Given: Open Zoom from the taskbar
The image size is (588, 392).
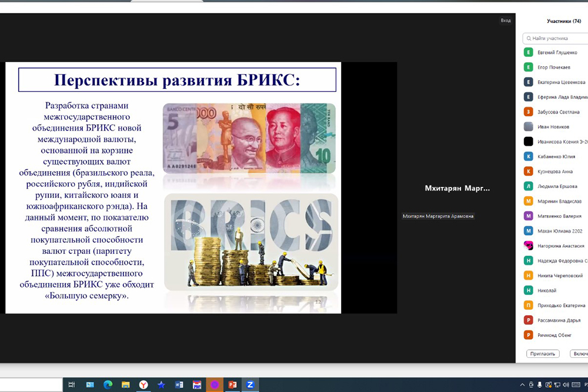Looking at the screenshot, I should 250,385.
